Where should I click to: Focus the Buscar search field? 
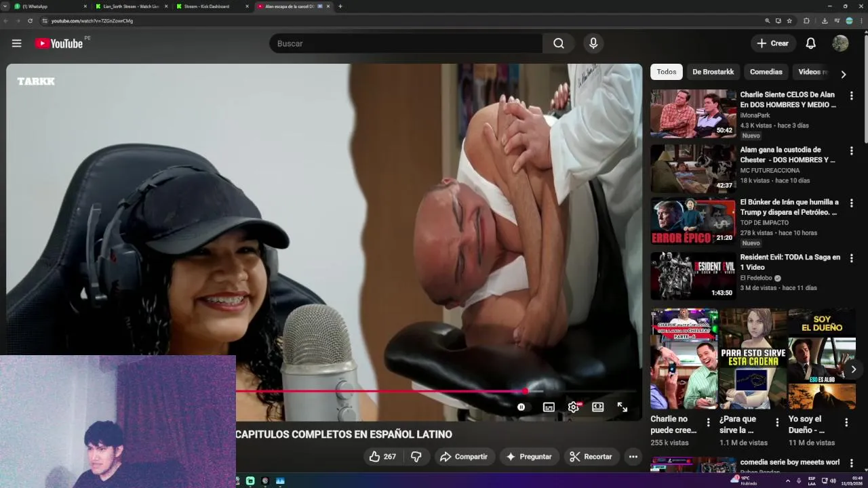[x=406, y=43]
